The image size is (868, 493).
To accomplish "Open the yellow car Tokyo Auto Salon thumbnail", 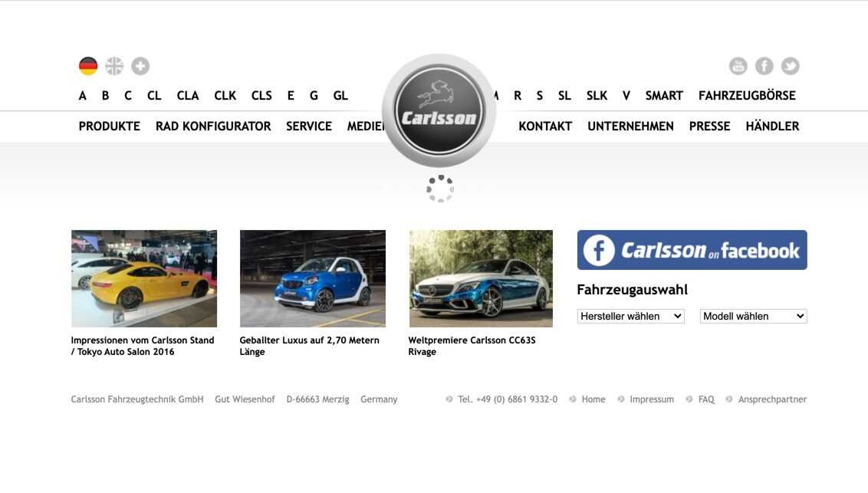I will pyautogui.click(x=144, y=278).
